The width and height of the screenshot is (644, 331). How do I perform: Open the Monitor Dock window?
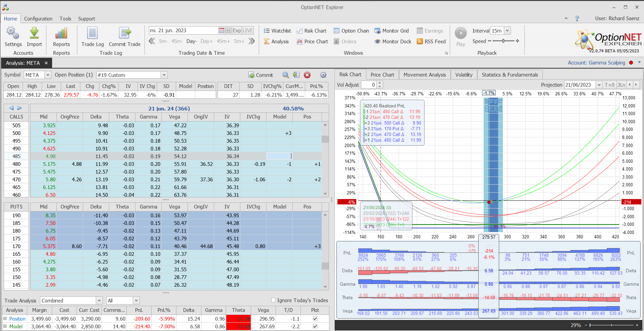tap(393, 42)
